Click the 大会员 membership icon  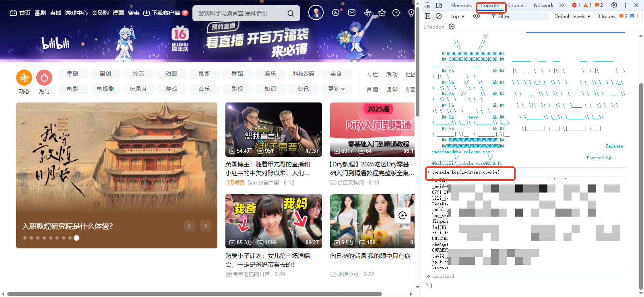point(336,12)
